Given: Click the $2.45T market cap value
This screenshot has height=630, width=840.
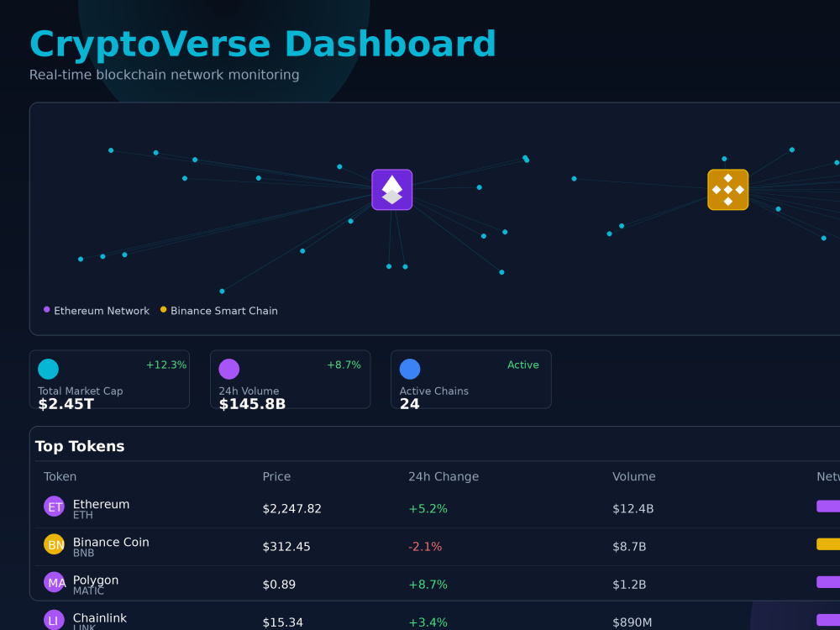Looking at the screenshot, I should click(66, 405).
